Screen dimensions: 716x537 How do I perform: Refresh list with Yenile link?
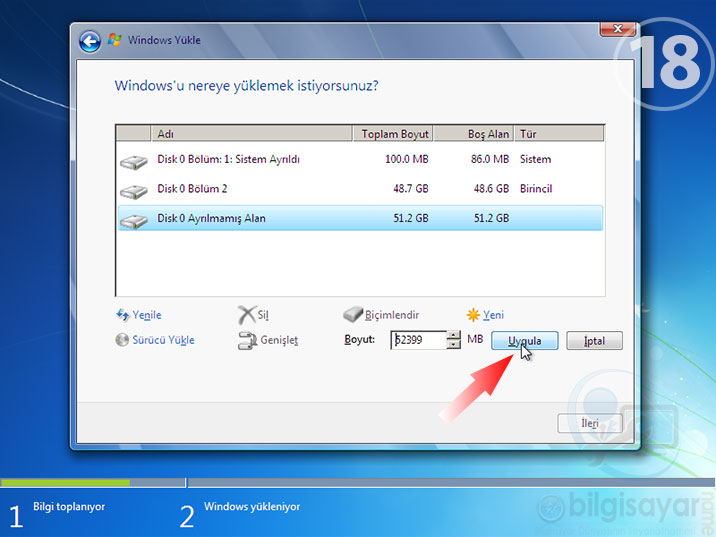(x=147, y=315)
